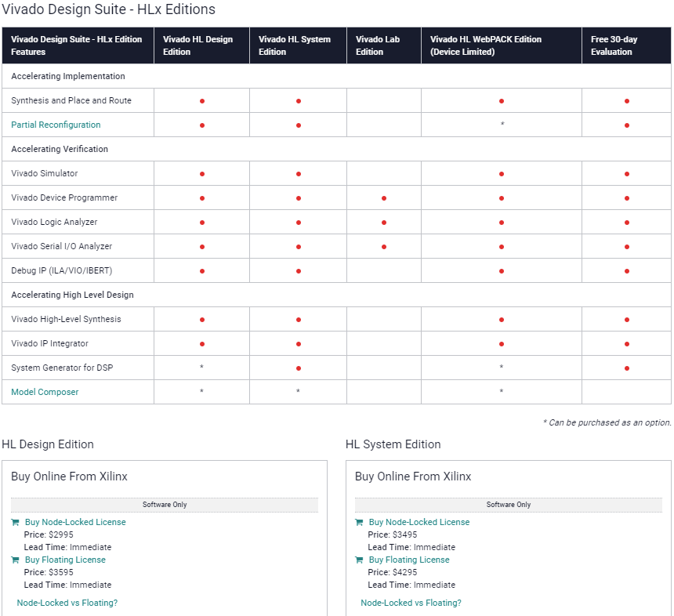Buy Node-Locked License for HL System Edition
The width and height of the screenshot is (674, 616).
[419, 522]
